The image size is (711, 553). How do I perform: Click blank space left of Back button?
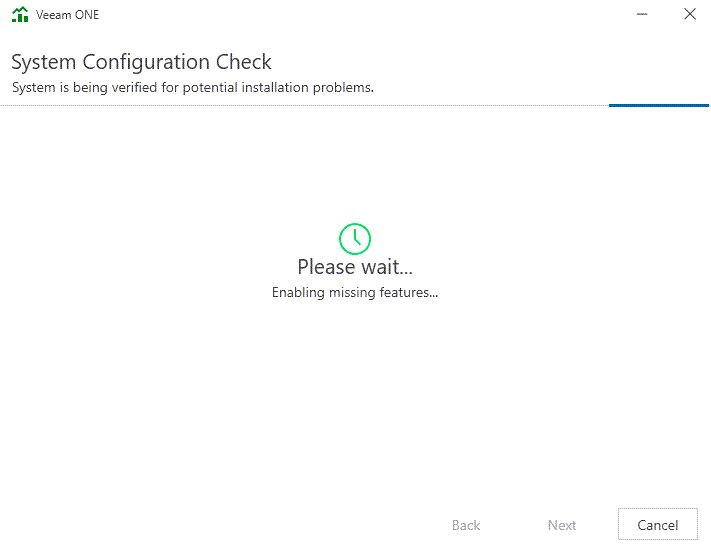250,525
